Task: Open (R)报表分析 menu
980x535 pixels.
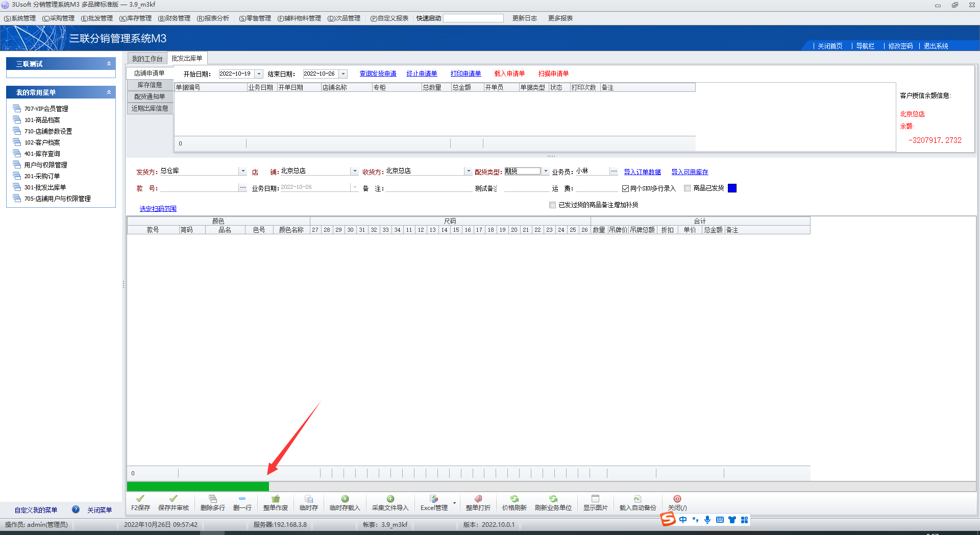Action: (x=213, y=18)
